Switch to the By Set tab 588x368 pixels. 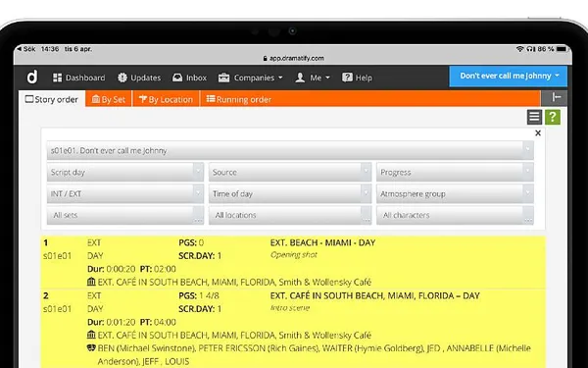pos(109,99)
